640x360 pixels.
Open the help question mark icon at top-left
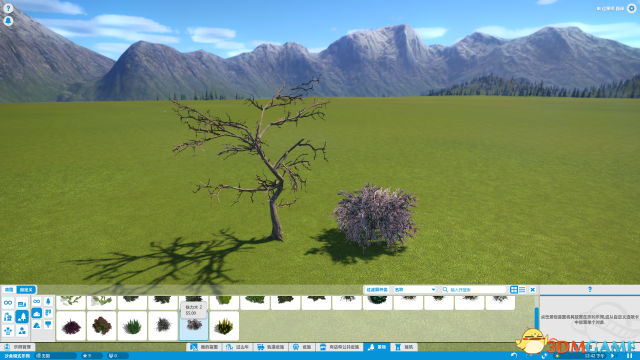click(8, 9)
